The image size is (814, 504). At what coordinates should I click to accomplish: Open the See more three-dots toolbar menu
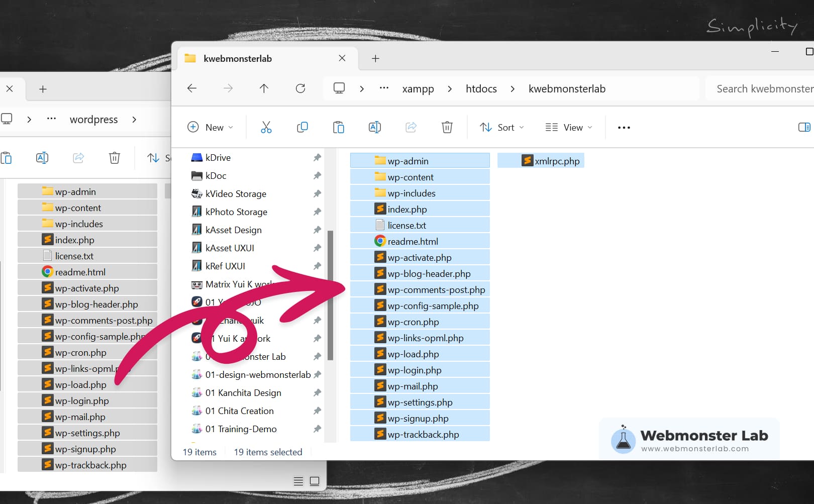point(624,128)
